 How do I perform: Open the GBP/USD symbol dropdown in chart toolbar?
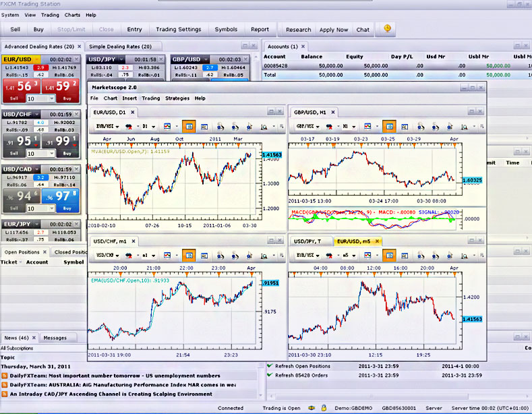[x=305, y=126]
